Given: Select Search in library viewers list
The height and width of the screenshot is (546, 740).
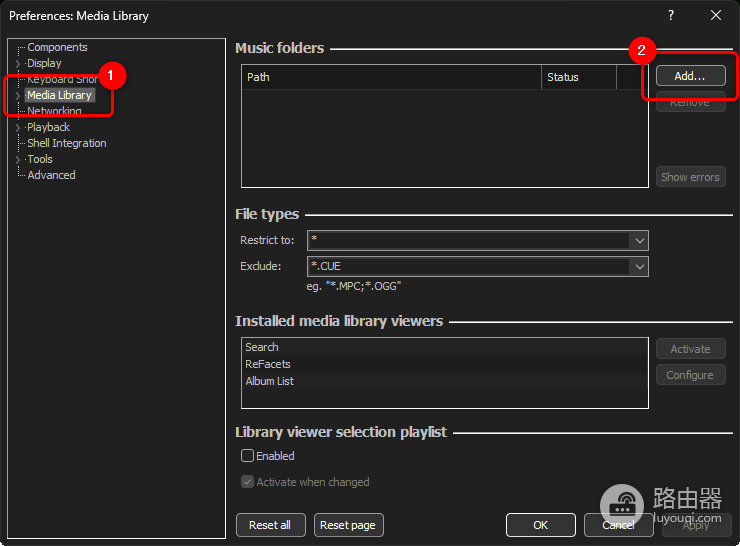Looking at the screenshot, I should click(x=445, y=347).
